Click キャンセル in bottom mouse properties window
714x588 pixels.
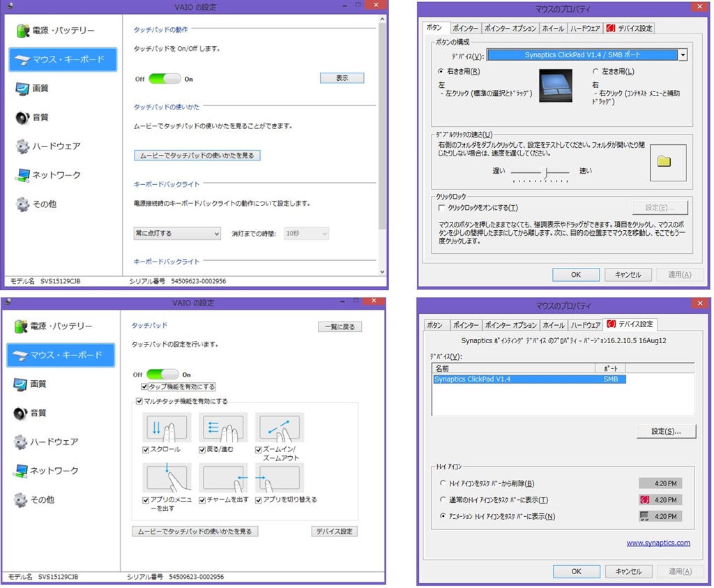pos(628,571)
